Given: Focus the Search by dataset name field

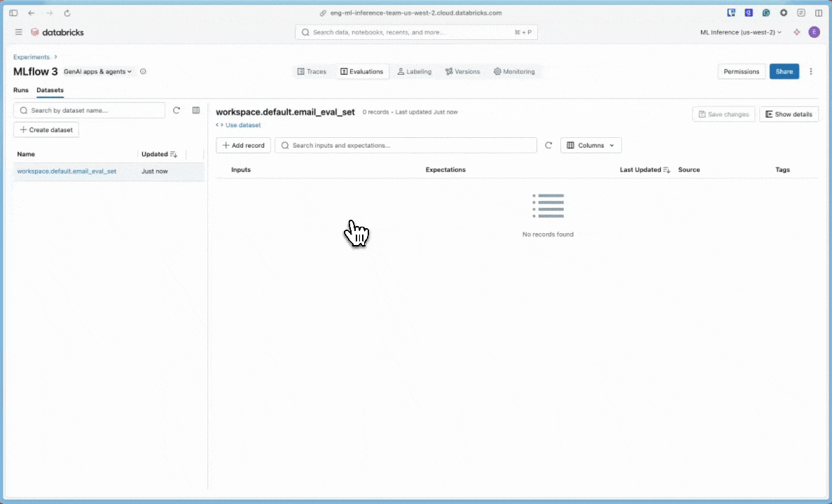Looking at the screenshot, I should (x=89, y=111).
